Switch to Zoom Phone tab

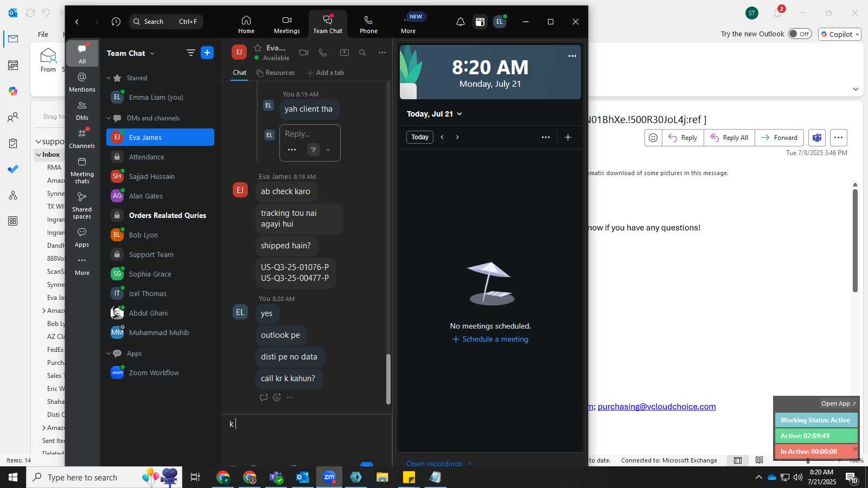tap(368, 24)
